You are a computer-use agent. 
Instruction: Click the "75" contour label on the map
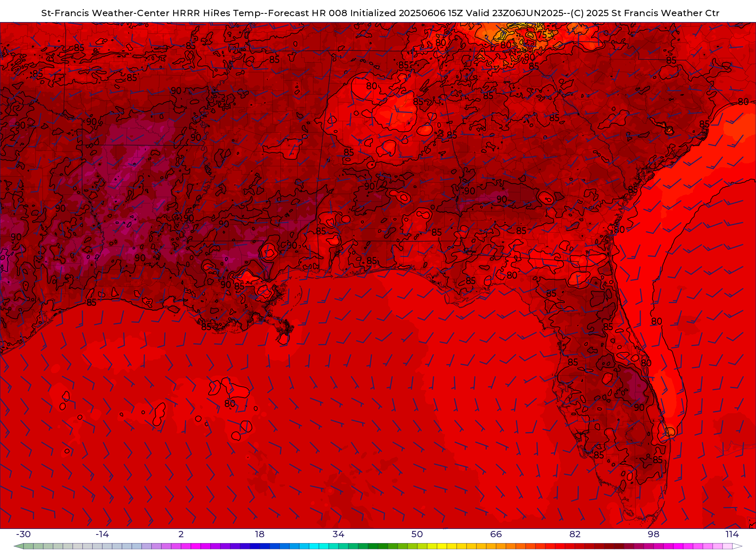[x=542, y=35]
